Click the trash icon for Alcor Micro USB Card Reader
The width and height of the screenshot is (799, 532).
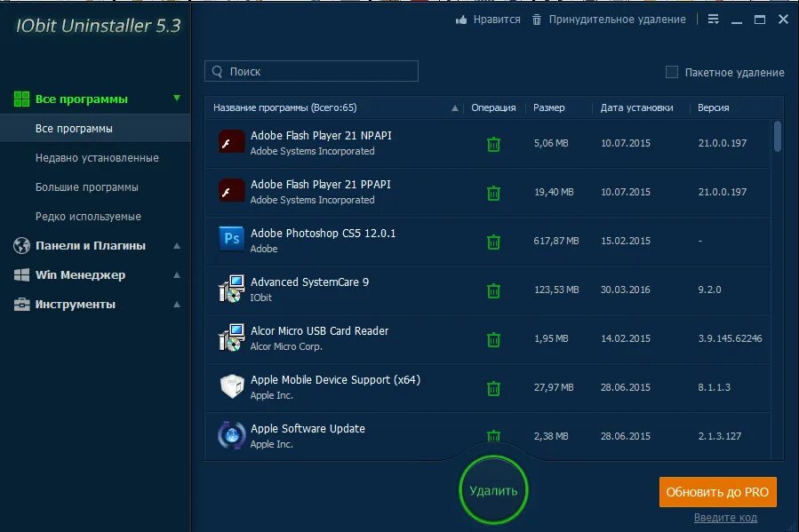[x=493, y=340]
